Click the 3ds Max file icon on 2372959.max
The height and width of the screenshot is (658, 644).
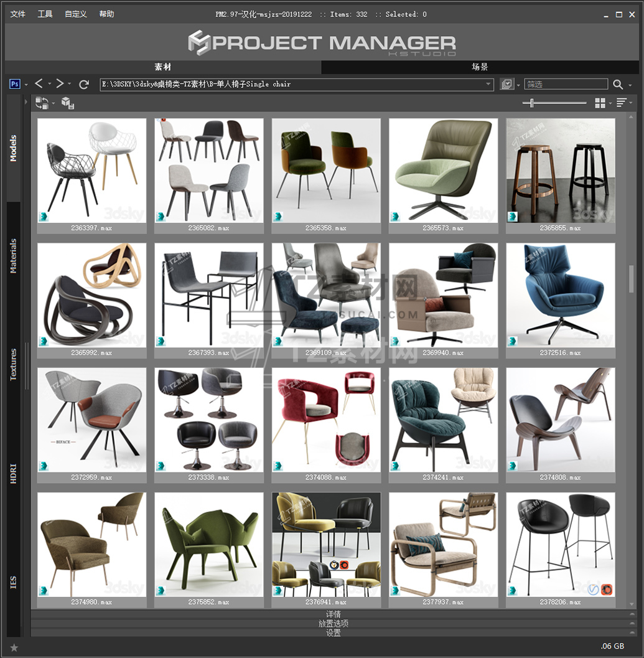pos(44,466)
